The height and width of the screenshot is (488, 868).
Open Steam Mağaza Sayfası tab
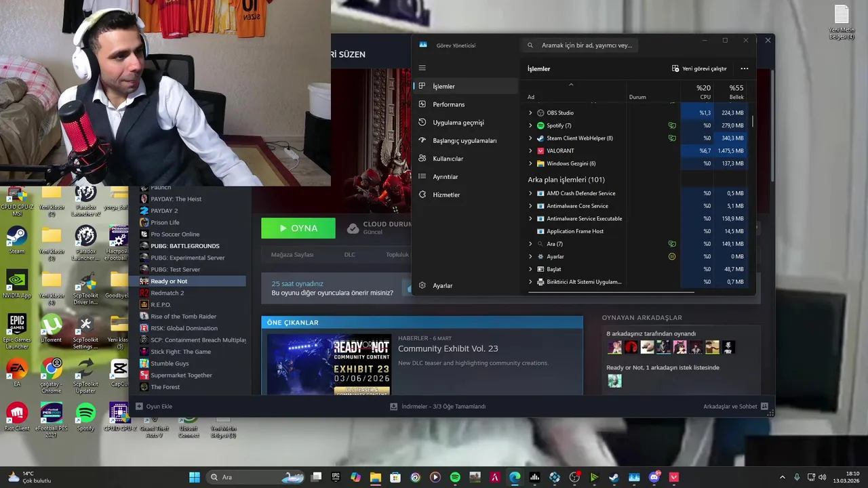[292, 255]
